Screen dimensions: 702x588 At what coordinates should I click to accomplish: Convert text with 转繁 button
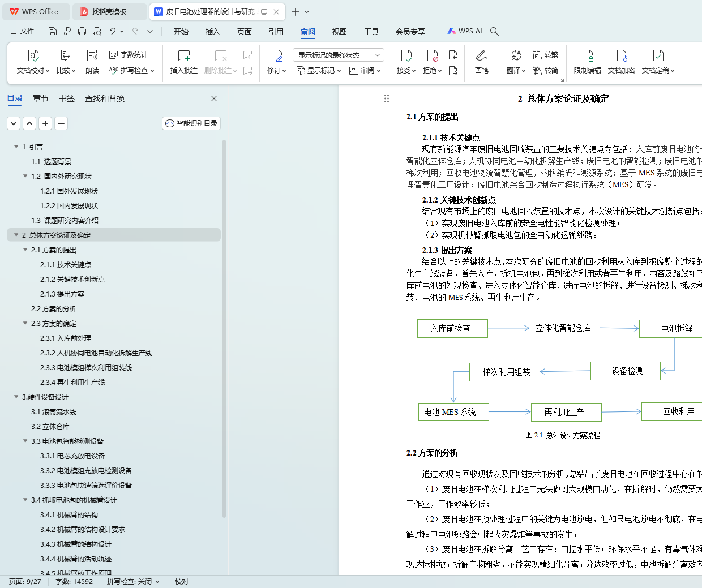[x=546, y=55]
